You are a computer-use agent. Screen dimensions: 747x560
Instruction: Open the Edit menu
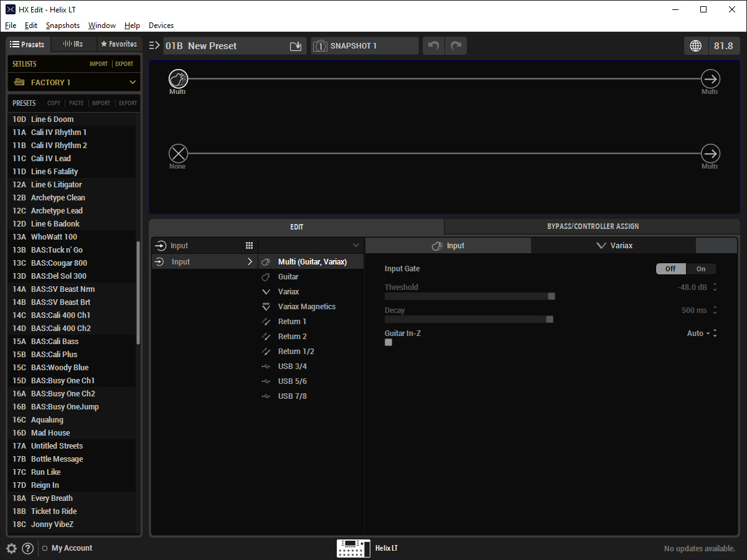coord(31,26)
